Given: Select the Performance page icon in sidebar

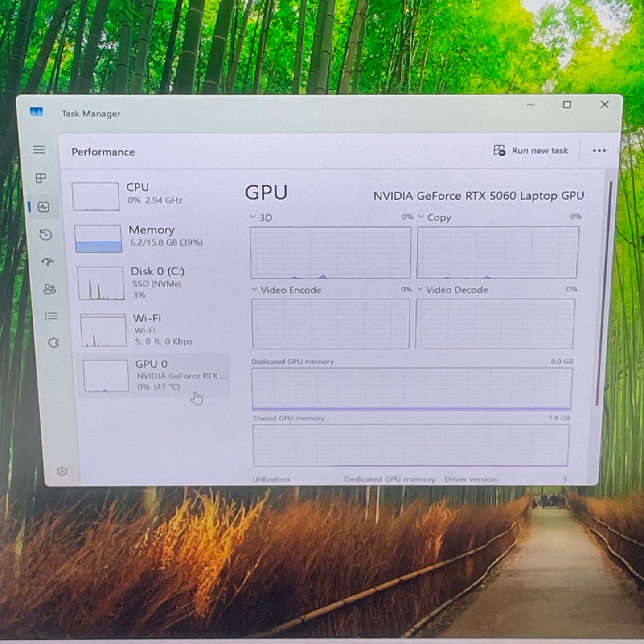Looking at the screenshot, I should (x=44, y=207).
